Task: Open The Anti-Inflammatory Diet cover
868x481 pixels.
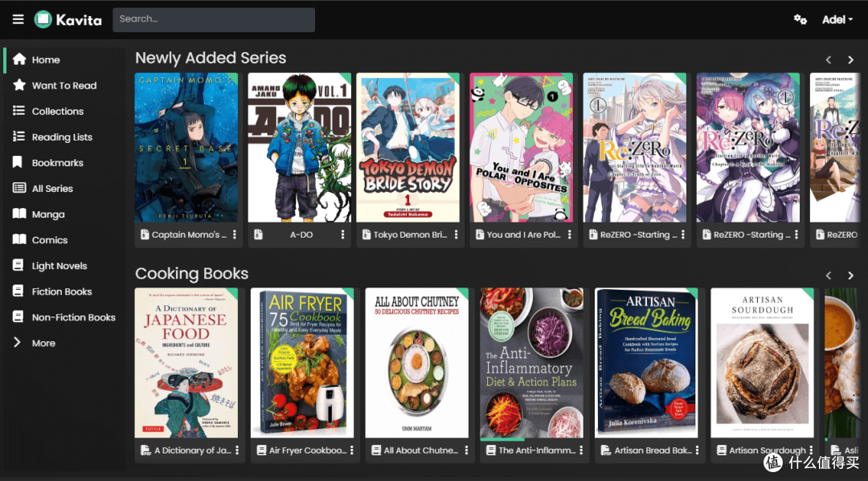Action: [x=531, y=363]
